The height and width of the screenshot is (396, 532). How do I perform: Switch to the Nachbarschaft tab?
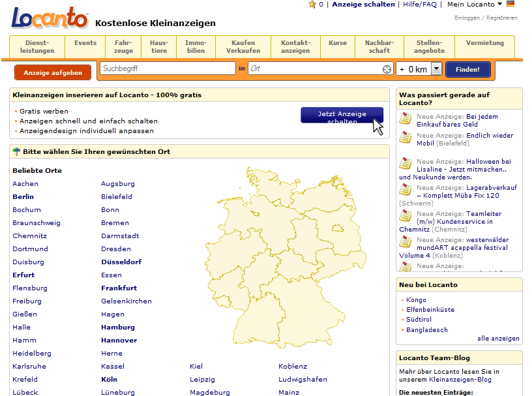click(x=379, y=47)
